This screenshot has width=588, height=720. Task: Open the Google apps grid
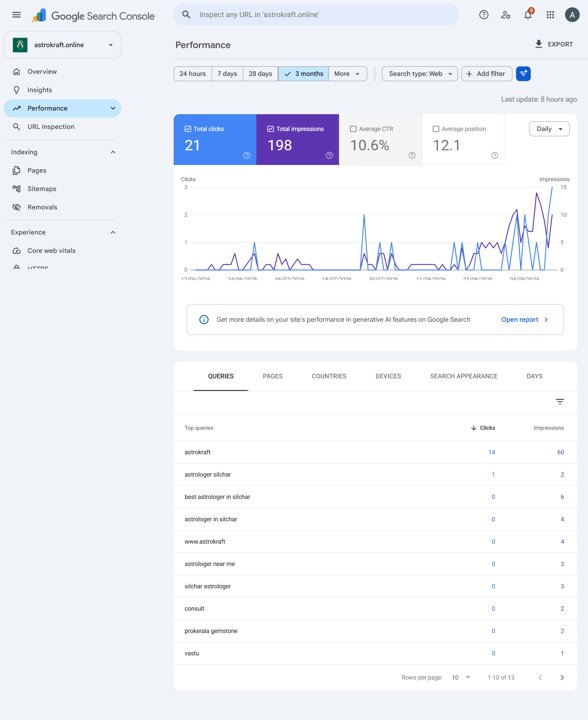(x=550, y=15)
